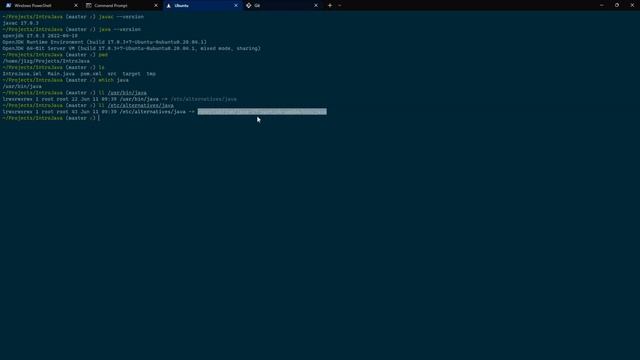Image resolution: width=640 pixels, height=360 pixels.
Task: Click the 'pwd' command
Action: coord(103,55)
